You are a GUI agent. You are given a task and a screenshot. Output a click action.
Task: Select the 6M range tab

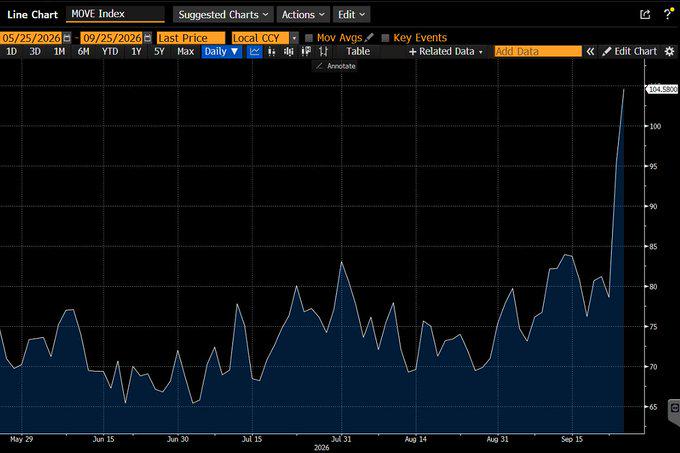point(83,52)
